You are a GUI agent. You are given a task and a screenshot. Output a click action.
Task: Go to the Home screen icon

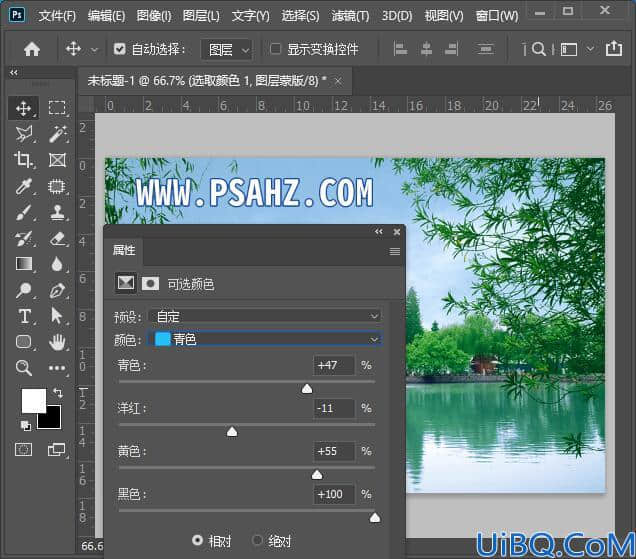click(32, 49)
